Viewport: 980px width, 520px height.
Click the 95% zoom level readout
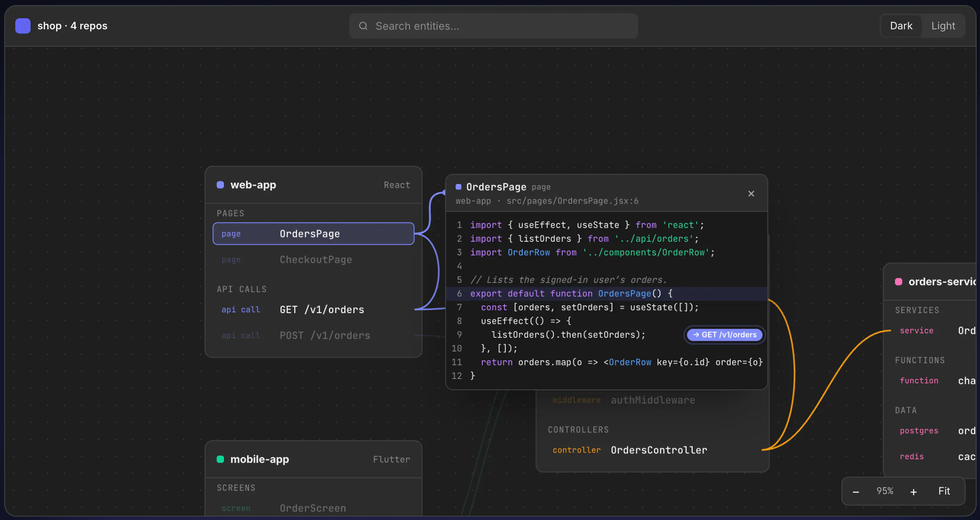coord(885,491)
